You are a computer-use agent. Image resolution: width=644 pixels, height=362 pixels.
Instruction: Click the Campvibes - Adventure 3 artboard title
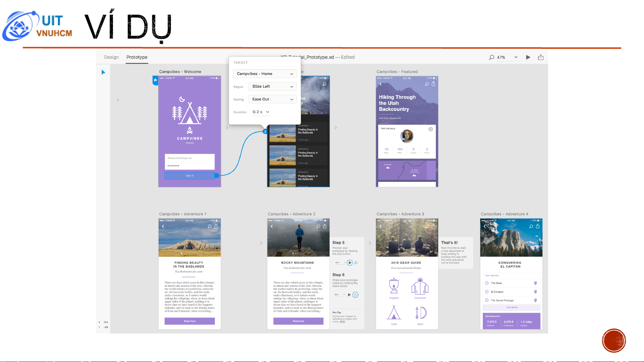coord(400,214)
